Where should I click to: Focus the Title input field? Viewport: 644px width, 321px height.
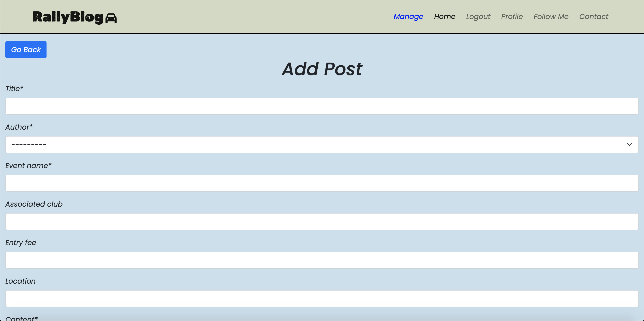pos(322,106)
